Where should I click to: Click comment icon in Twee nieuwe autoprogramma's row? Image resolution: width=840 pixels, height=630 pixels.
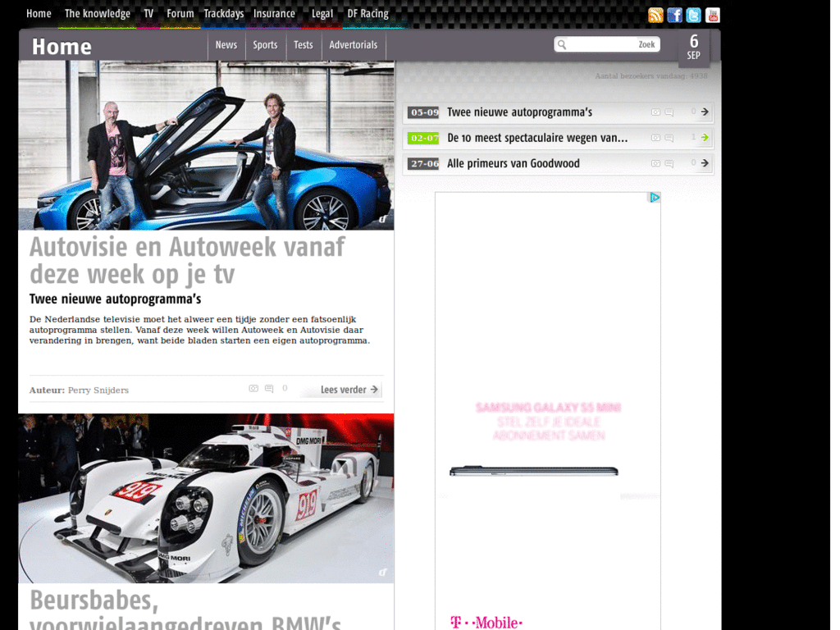[x=669, y=112]
